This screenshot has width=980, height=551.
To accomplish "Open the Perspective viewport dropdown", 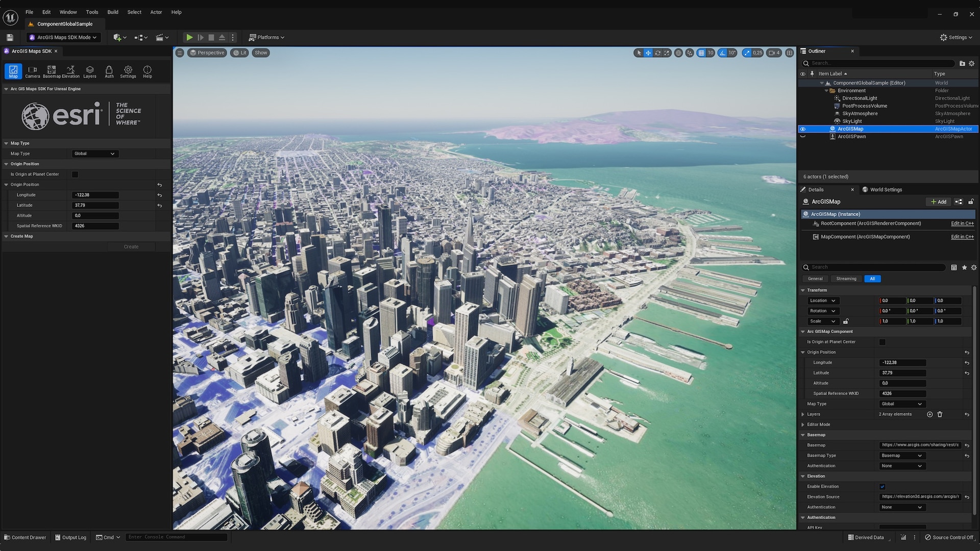I will [207, 53].
